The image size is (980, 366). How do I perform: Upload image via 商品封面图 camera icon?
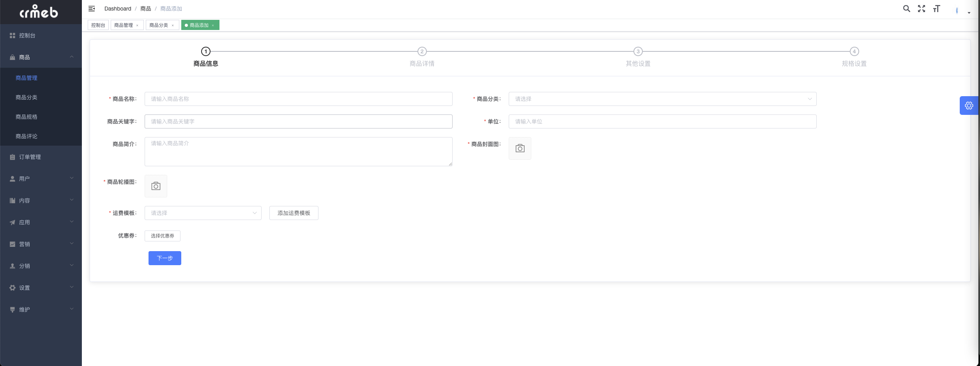pyautogui.click(x=520, y=148)
